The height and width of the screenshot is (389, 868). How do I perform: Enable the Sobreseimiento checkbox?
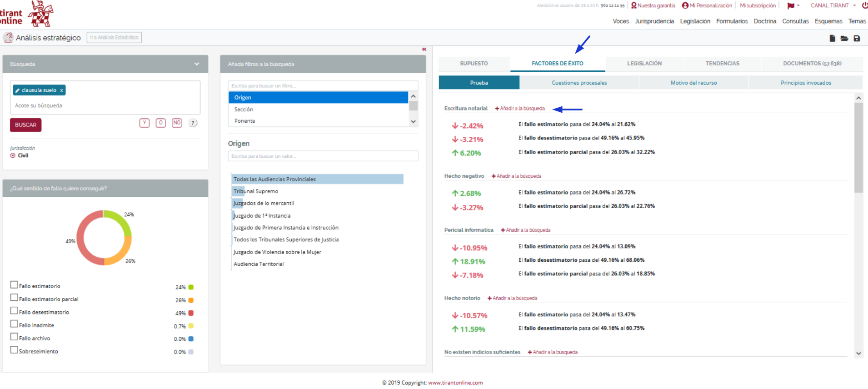[x=14, y=350]
